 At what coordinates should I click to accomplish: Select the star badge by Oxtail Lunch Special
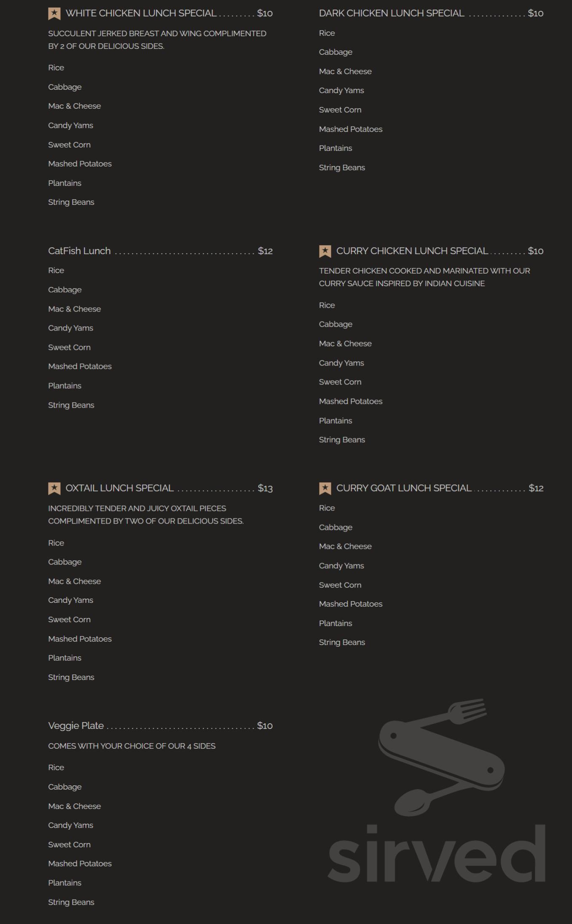pyautogui.click(x=54, y=489)
